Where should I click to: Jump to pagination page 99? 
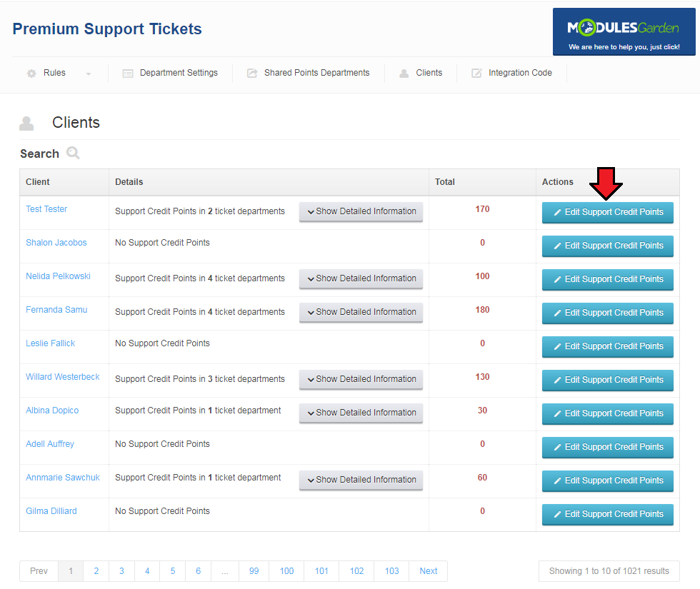(x=254, y=571)
